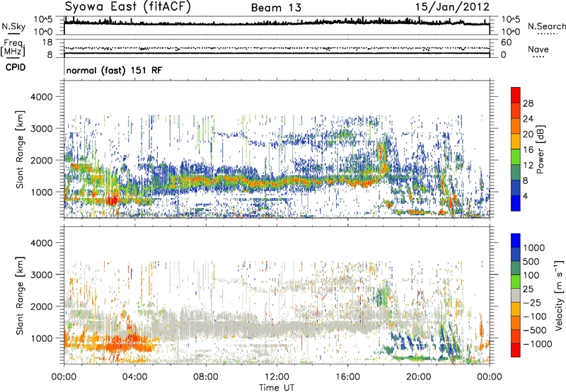Screen dimensions: 566x392
Task: Click the "Power [dB]" color bar title
Action: pyautogui.click(x=540, y=149)
